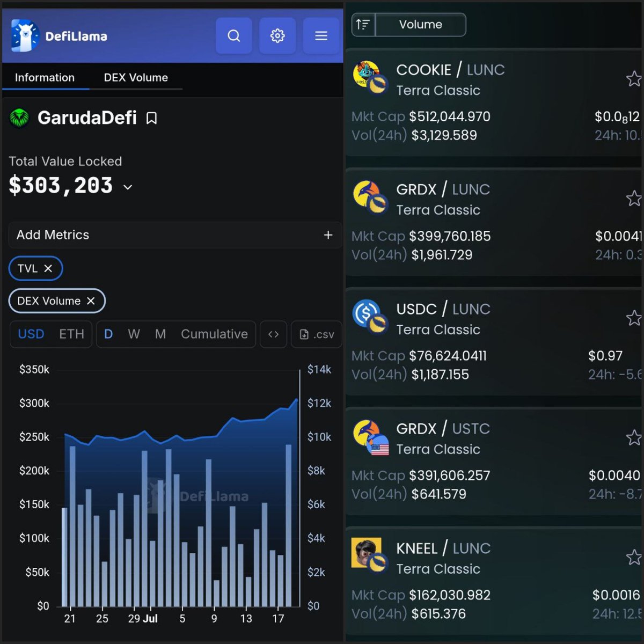Click volume value $1,961.729
Image resolution: width=644 pixels, height=644 pixels.
[x=442, y=255]
